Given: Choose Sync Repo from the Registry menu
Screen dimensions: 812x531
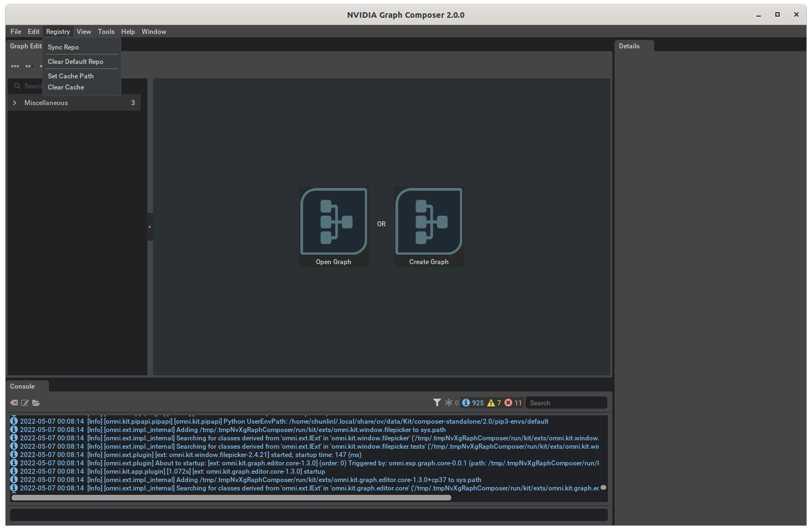Looking at the screenshot, I should (x=63, y=47).
